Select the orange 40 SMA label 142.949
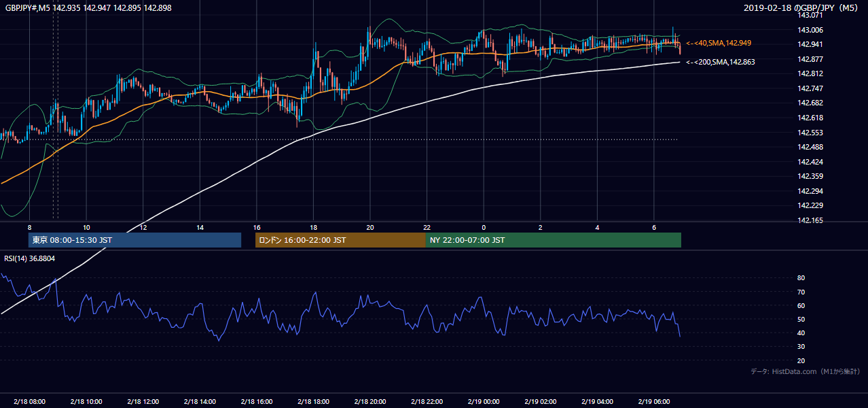This screenshot has width=868, height=408. [x=719, y=43]
